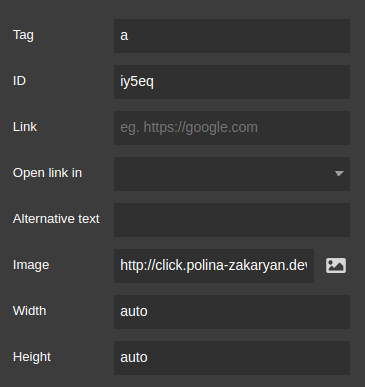Open the 'Open link in' select box
365x387 pixels.
[x=232, y=174]
